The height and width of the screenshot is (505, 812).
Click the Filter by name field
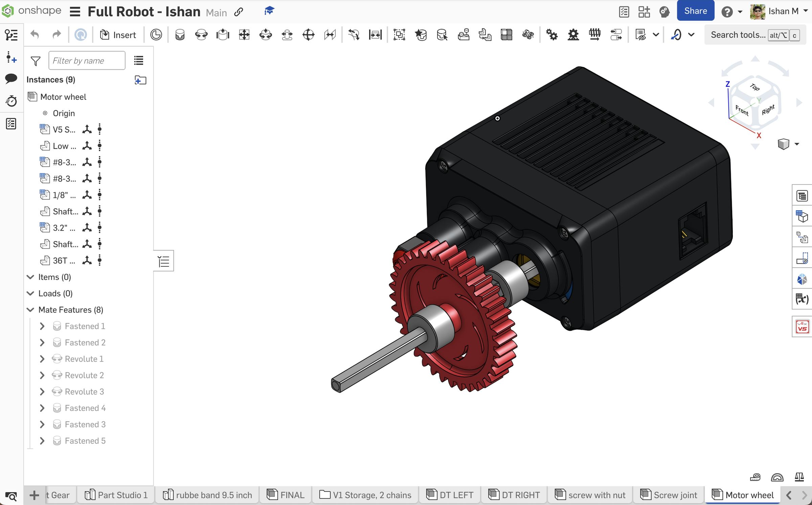pos(87,61)
